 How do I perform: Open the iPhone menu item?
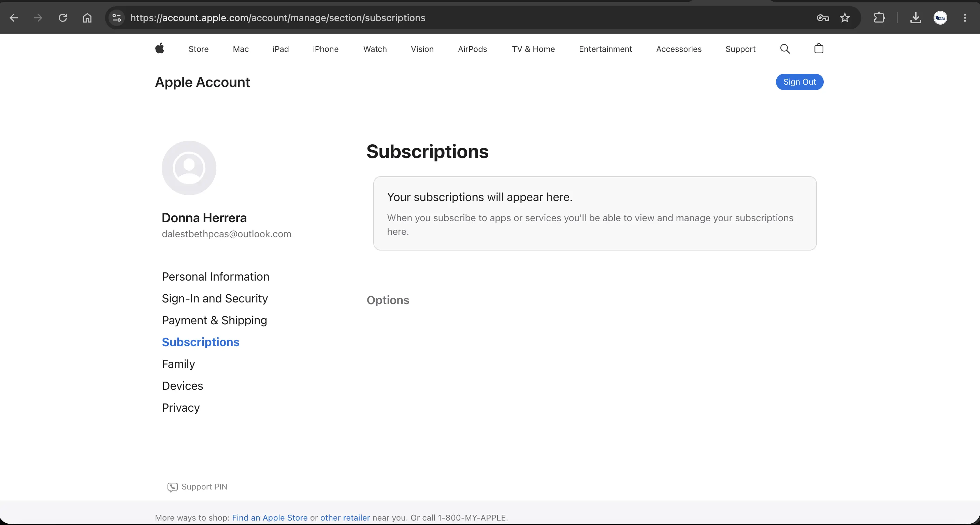(x=326, y=49)
